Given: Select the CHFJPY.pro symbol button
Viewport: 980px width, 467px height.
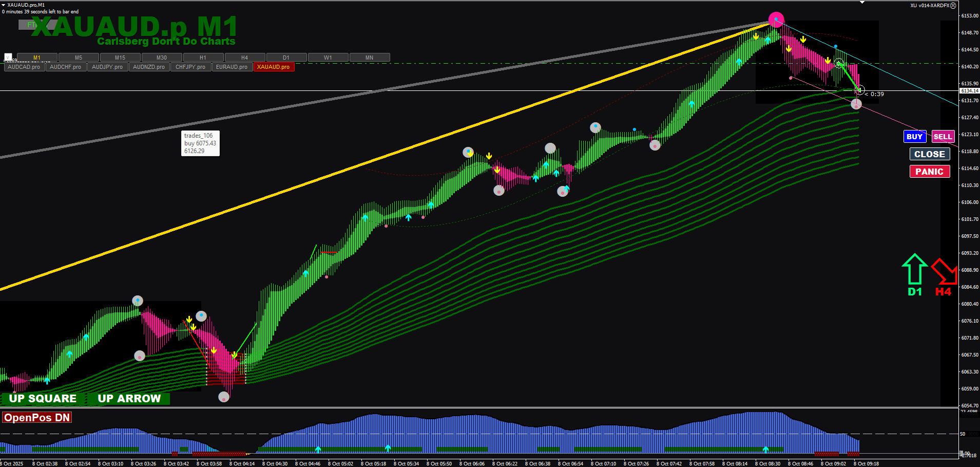Looking at the screenshot, I should coord(190,67).
